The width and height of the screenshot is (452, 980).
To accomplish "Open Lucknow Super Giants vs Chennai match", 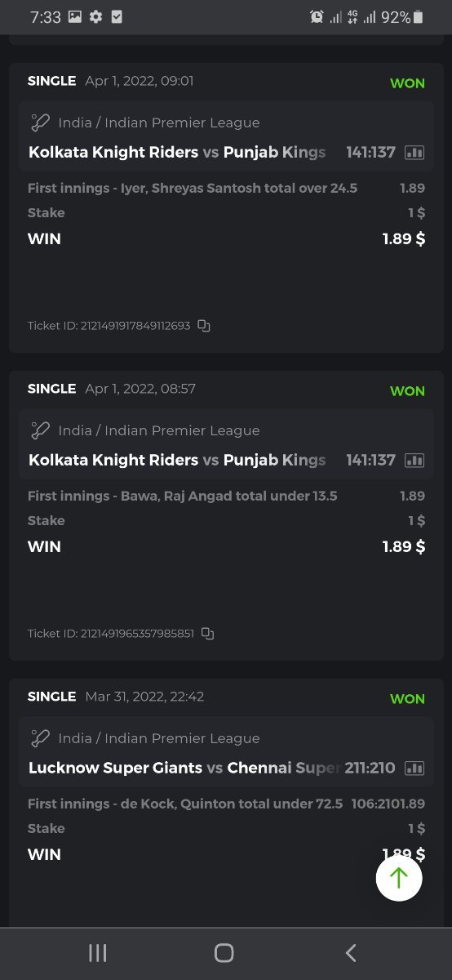I will pyautogui.click(x=184, y=768).
